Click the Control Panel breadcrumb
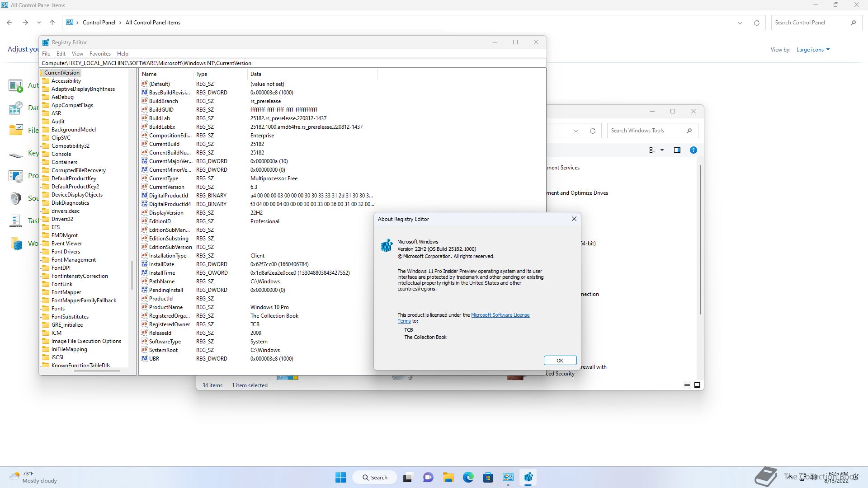The height and width of the screenshot is (488, 868). [99, 23]
